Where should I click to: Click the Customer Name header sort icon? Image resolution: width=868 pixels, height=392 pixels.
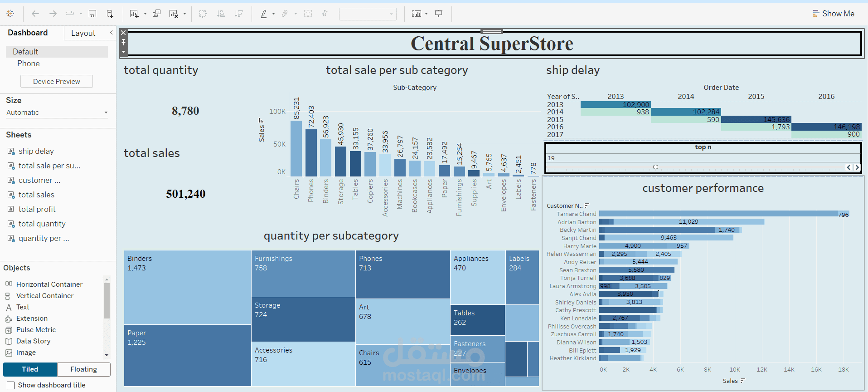(x=587, y=206)
